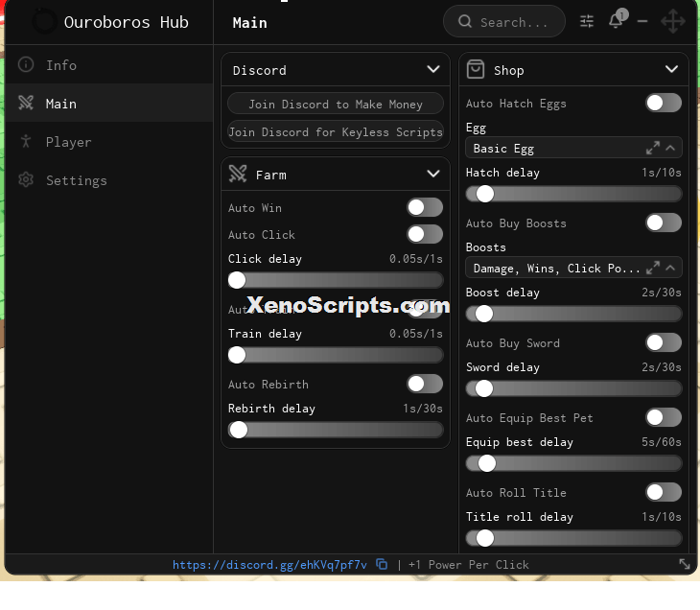Image resolution: width=700 pixels, height=610 pixels.
Task: Collapse the Farm section chevron
Action: point(433,174)
